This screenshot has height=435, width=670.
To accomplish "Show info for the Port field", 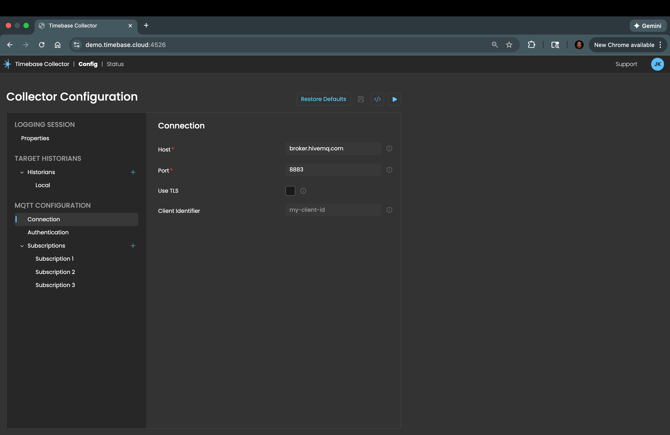I will [x=389, y=170].
